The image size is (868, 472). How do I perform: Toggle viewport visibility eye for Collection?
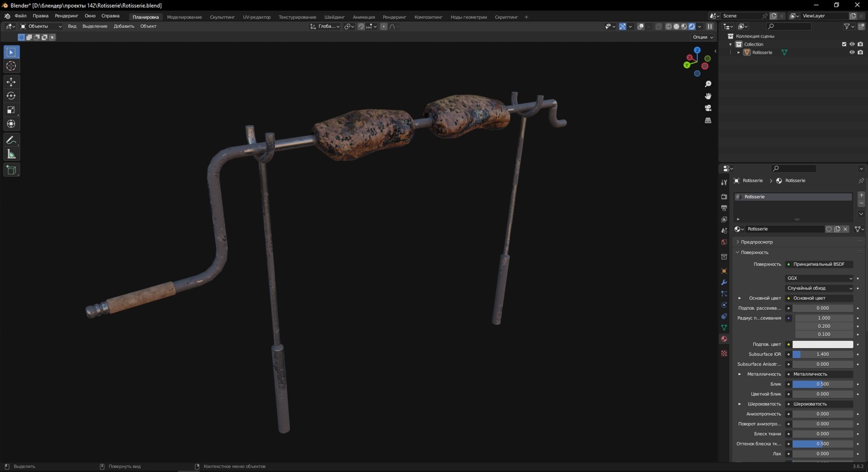[x=852, y=44]
